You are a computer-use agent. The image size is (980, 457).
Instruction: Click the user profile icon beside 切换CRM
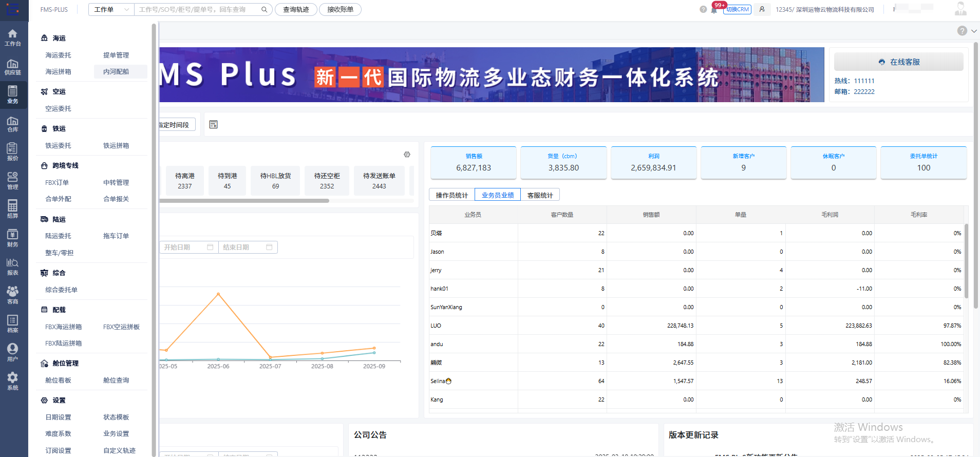tap(762, 9)
